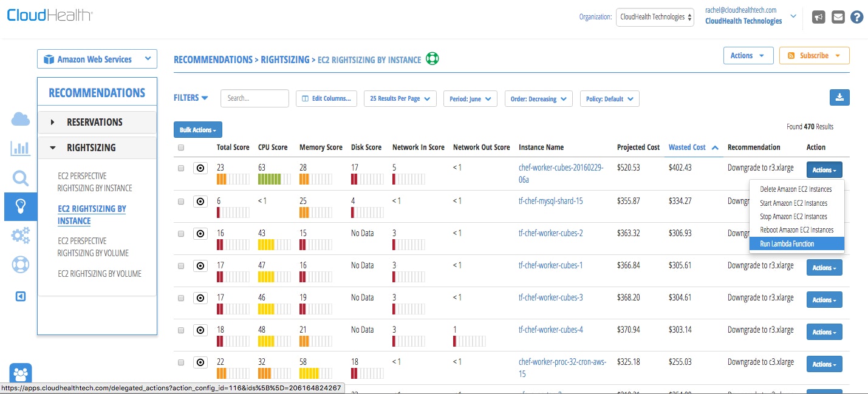
Task: Open the tf-chef-worker-cubes-4 instance link
Action: coord(550,330)
